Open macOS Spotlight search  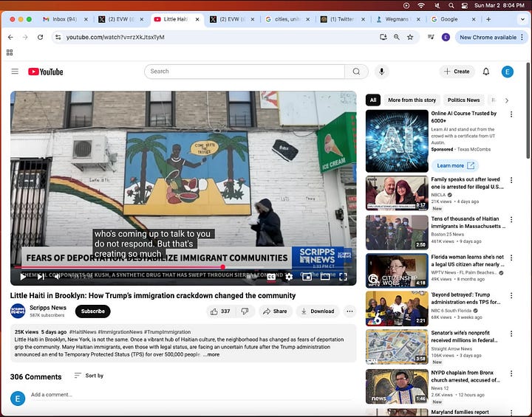click(451, 5)
